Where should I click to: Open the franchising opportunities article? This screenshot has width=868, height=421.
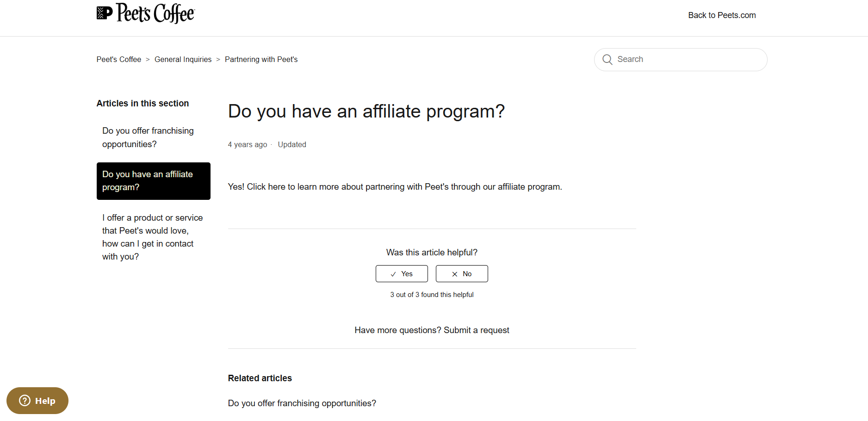click(x=148, y=137)
